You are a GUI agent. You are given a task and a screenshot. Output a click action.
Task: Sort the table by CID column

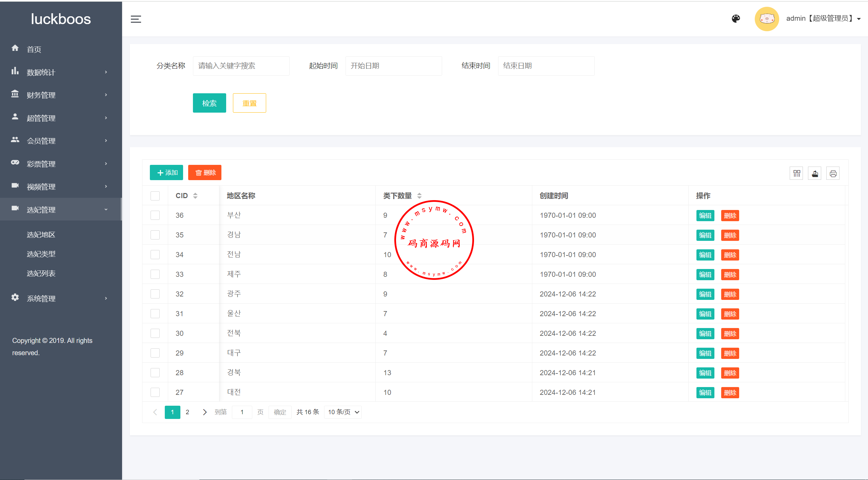[x=195, y=196]
